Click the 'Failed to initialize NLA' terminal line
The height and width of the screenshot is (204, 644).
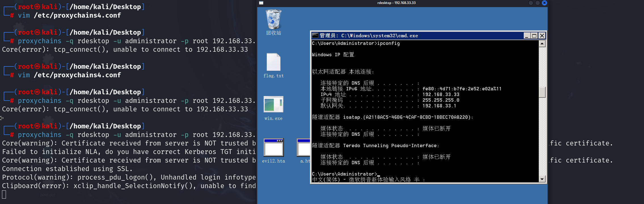[129, 152]
